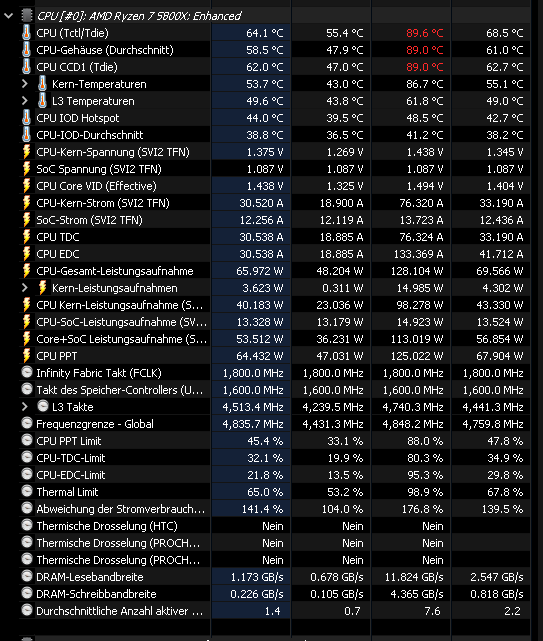This screenshot has width=543, height=641.
Task: Select the CPU-TDC-Limit label
Action: [x=71, y=458]
